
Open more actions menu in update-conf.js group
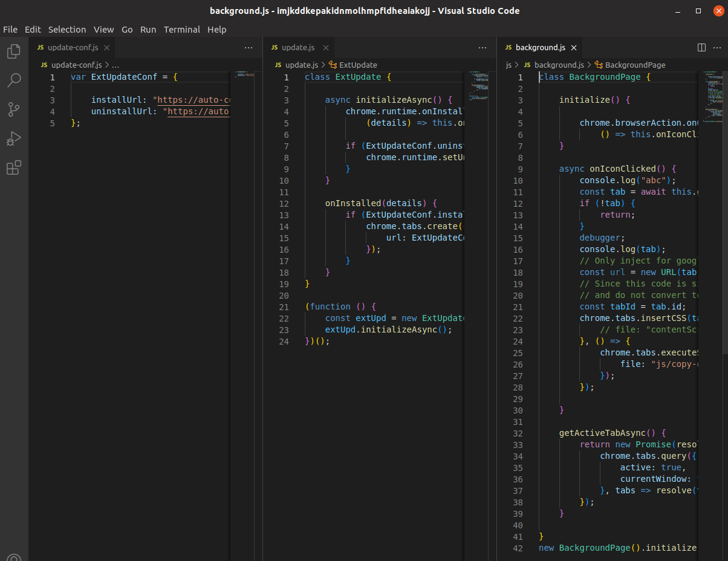(x=249, y=47)
